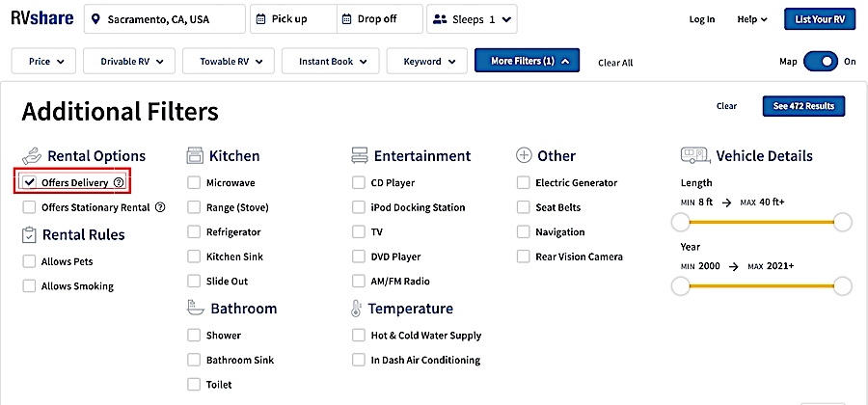Expand the Drivable RV dropdown
The height and width of the screenshot is (405, 868).
coord(131,62)
